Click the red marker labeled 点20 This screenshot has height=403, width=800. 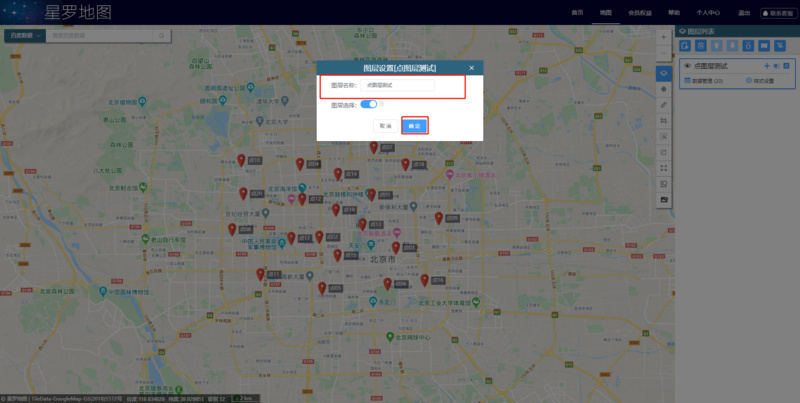pyautogui.click(x=243, y=193)
